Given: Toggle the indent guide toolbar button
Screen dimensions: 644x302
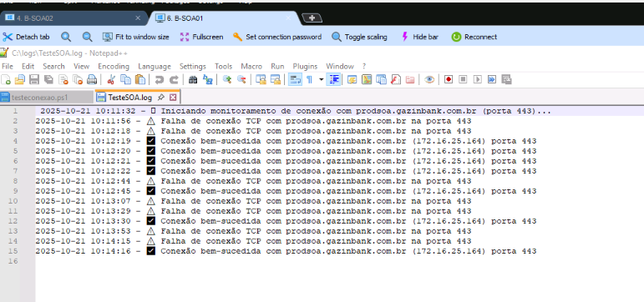Looking at the screenshot, I should pyautogui.click(x=333, y=79).
